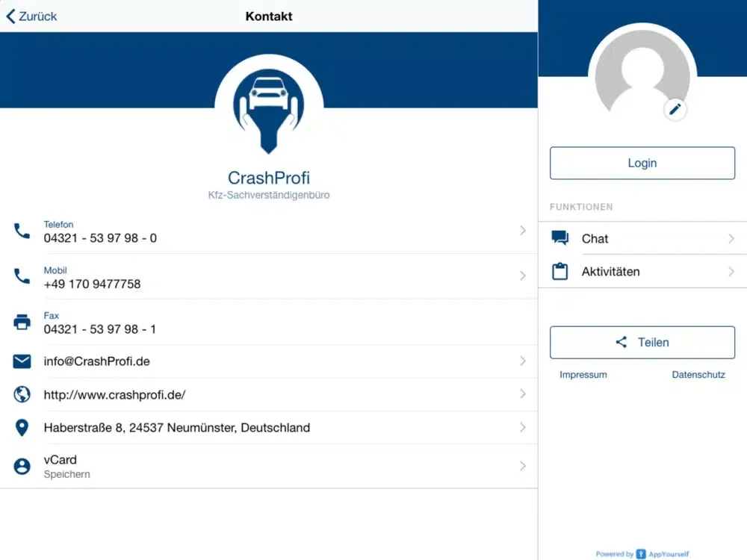This screenshot has width=747, height=560.
Task: Click Kfz-Sachverständigenbüro subtitle
Action: pos(269,195)
